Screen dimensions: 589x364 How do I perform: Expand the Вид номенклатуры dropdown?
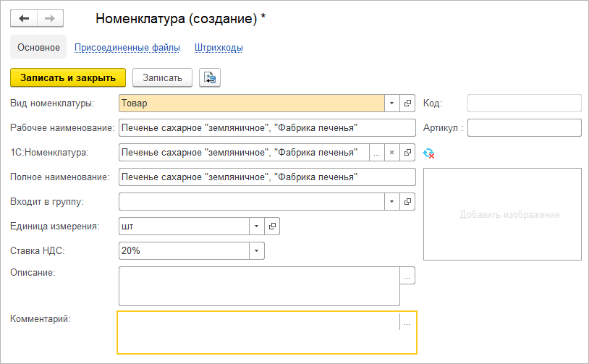coord(391,103)
